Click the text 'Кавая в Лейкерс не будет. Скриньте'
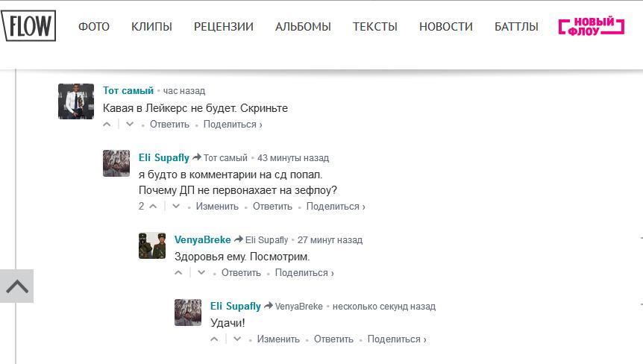Screen dimensions: 643x364 [x=195, y=108]
